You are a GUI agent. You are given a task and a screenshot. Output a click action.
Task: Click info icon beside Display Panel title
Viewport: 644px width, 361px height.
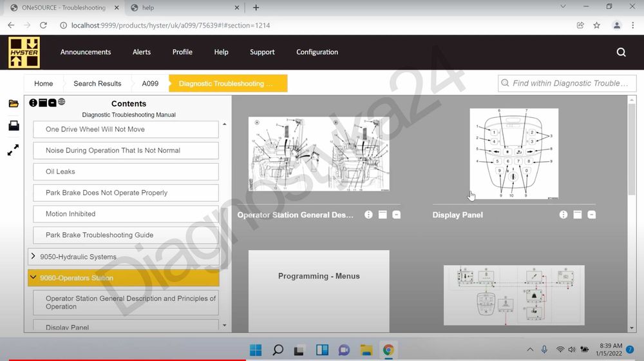click(563, 215)
